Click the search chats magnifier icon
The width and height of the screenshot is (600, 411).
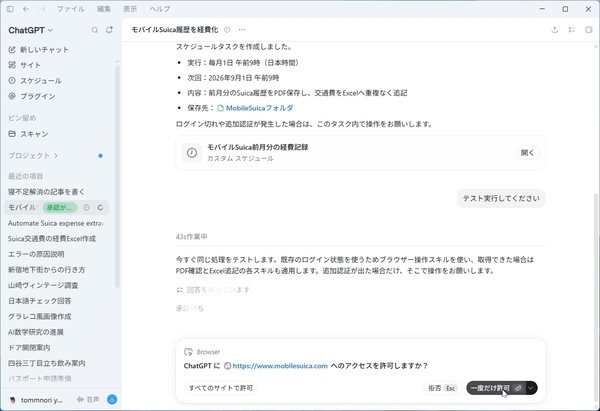click(95, 30)
